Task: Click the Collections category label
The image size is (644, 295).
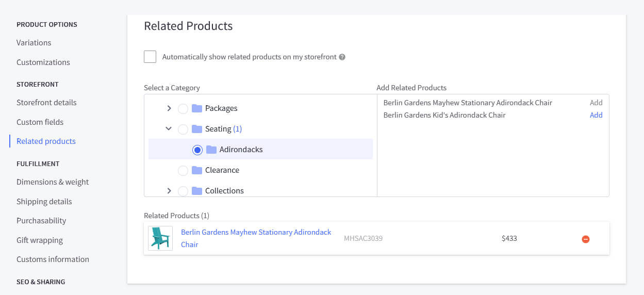Action: click(224, 191)
